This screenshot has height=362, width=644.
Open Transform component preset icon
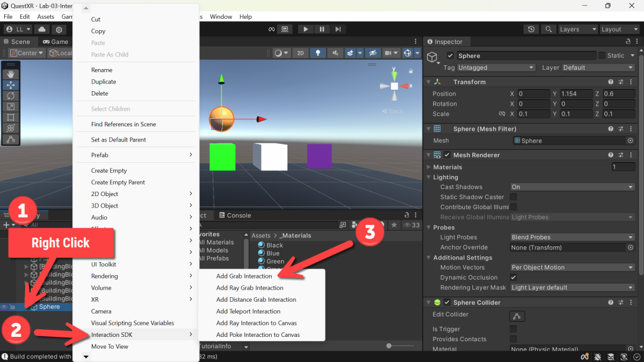[x=621, y=82]
